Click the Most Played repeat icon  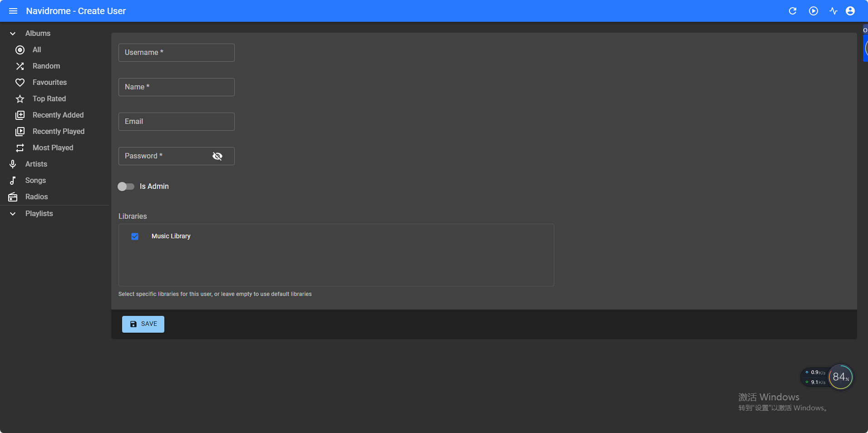point(20,148)
